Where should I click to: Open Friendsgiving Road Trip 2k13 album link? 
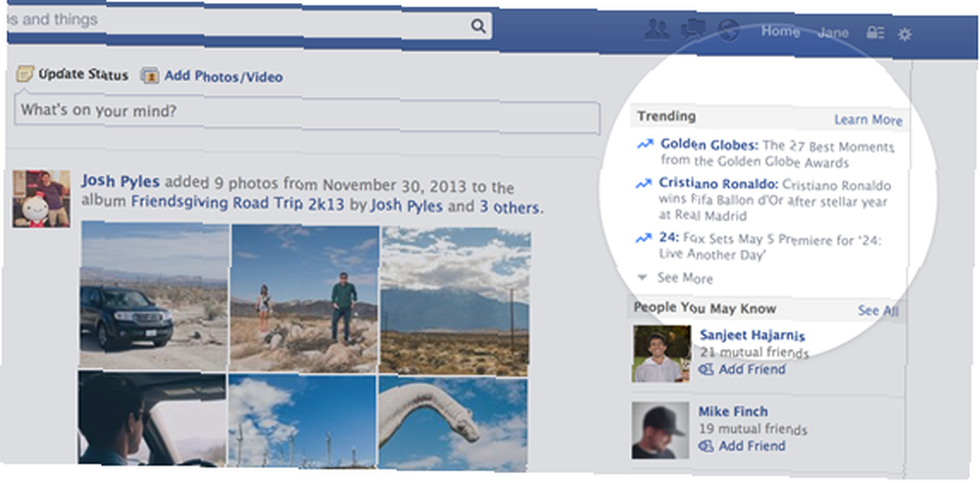pyautogui.click(x=237, y=204)
